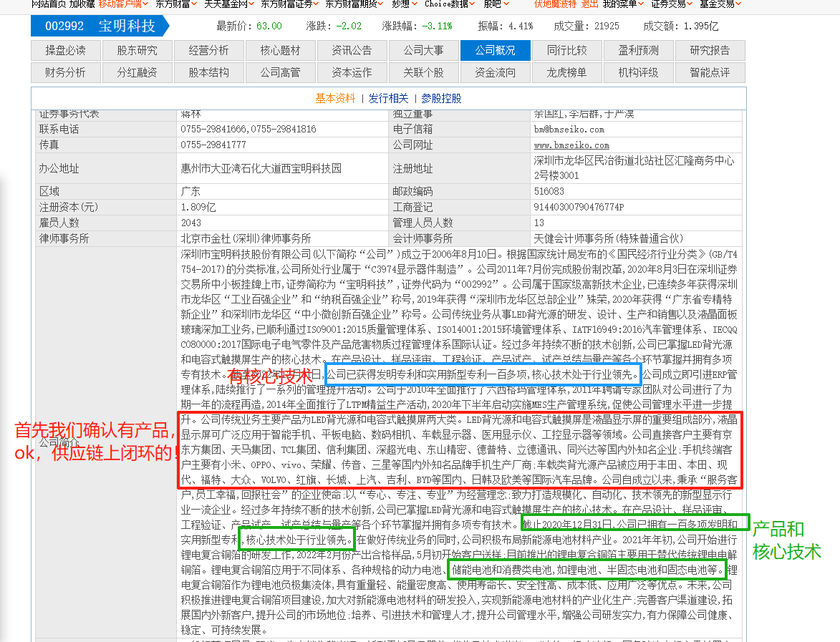This screenshot has width=840, height=642.
Task: Select the accounting firm 天健会计师事务所(特殊普通合伙)
Action: (608, 238)
